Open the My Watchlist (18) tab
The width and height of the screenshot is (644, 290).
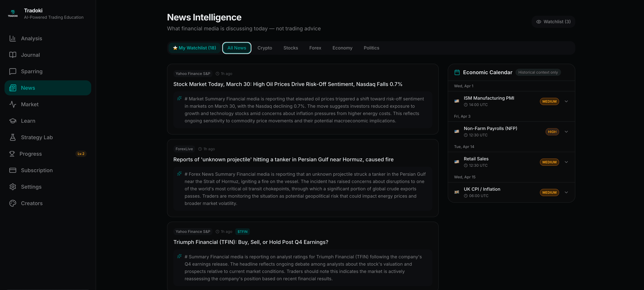point(195,48)
